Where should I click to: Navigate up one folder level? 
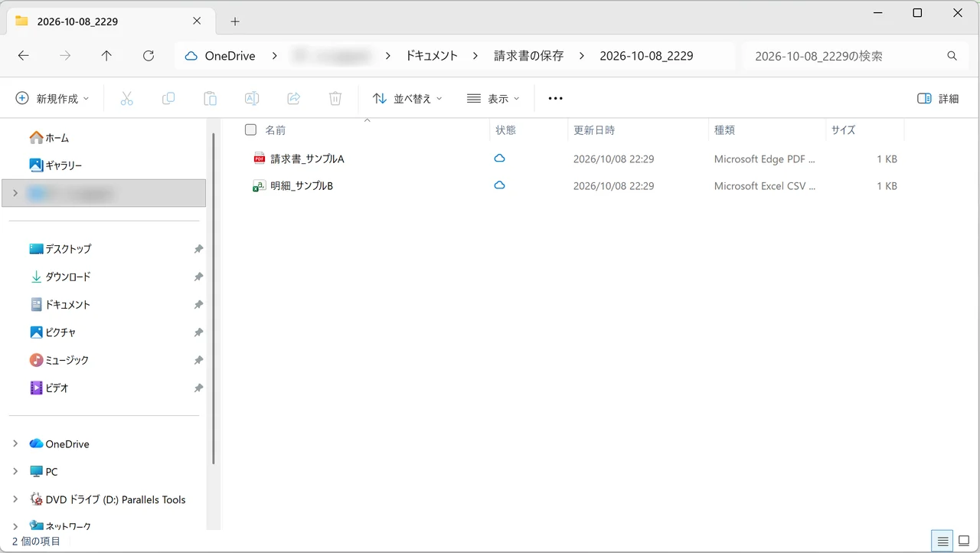point(106,56)
